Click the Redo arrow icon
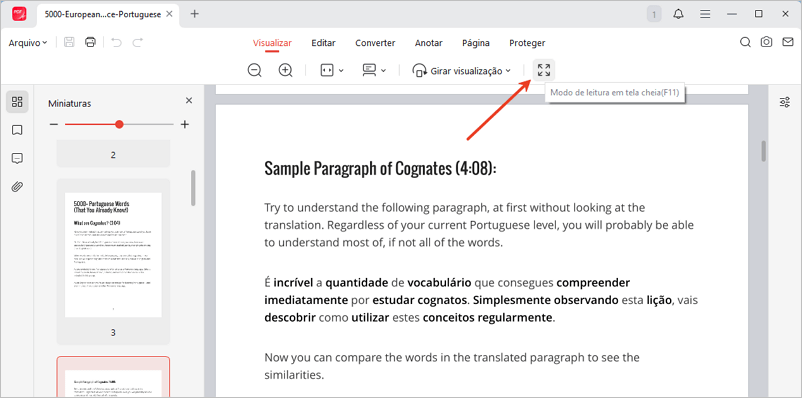802x398 pixels. click(x=138, y=42)
